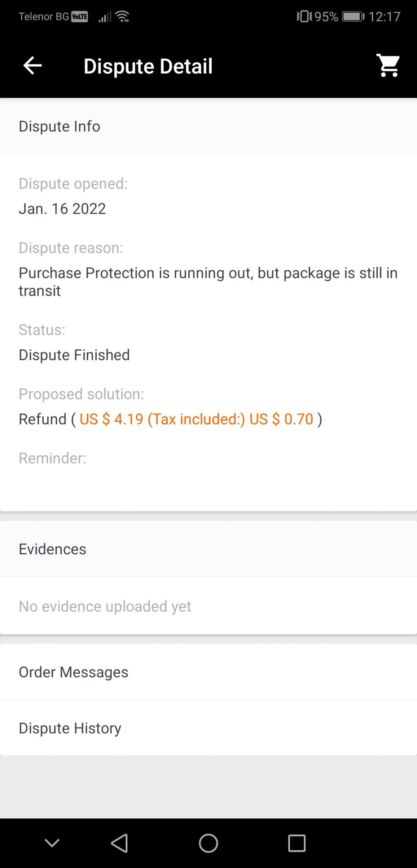This screenshot has height=868, width=417.
Task: Tap the refund amount US $ 4.19
Action: coord(112,419)
